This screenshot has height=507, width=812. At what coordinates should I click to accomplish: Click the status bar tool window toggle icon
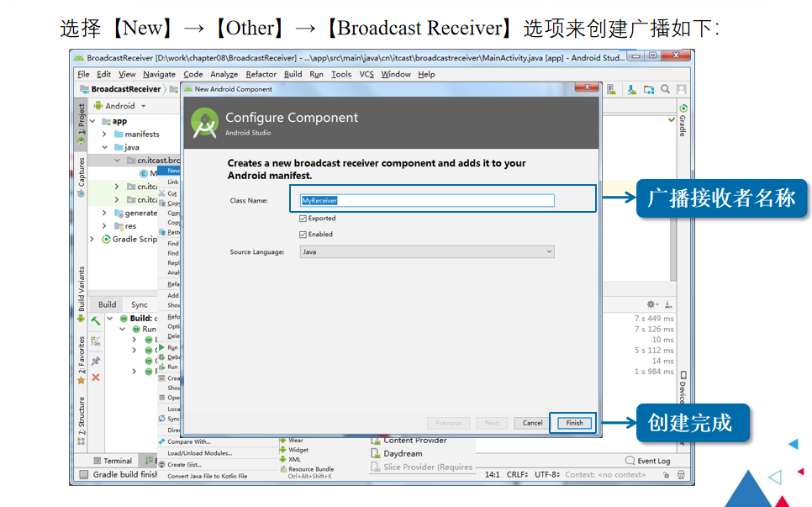pyautogui.click(x=83, y=474)
